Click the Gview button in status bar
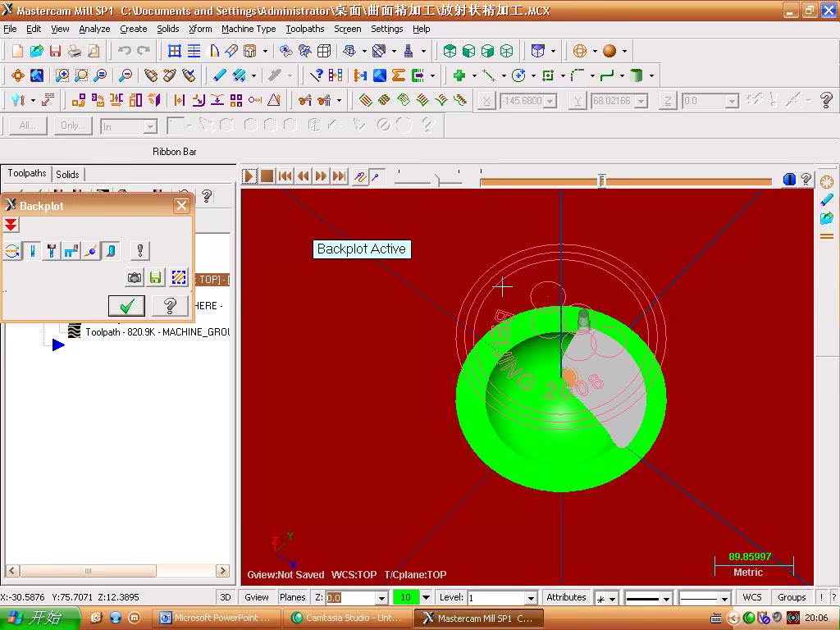This screenshot has height=630, width=840. pos(257,597)
